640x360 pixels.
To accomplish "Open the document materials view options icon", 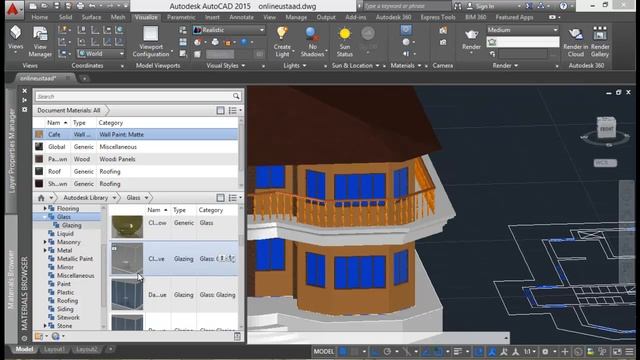I will coord(233,110).
